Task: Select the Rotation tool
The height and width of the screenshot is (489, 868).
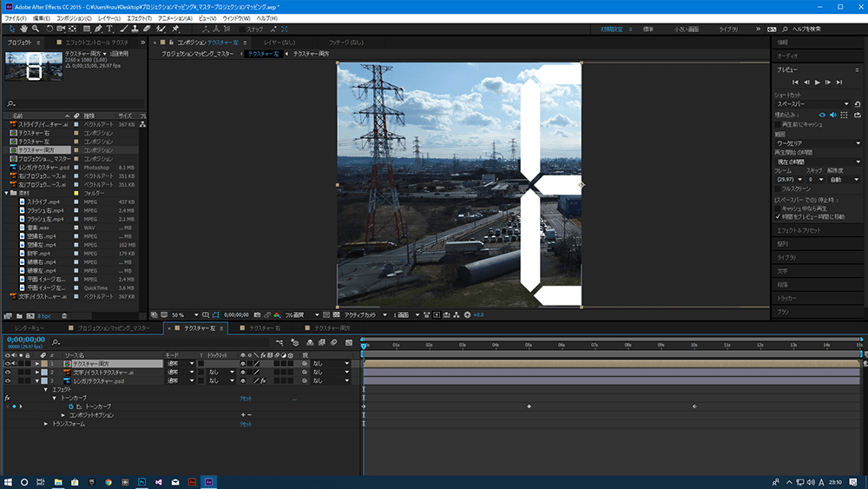Action: (49, 29)
